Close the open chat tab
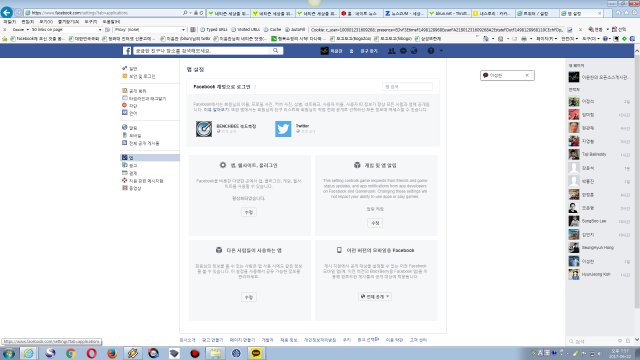 tap(527, 76)
